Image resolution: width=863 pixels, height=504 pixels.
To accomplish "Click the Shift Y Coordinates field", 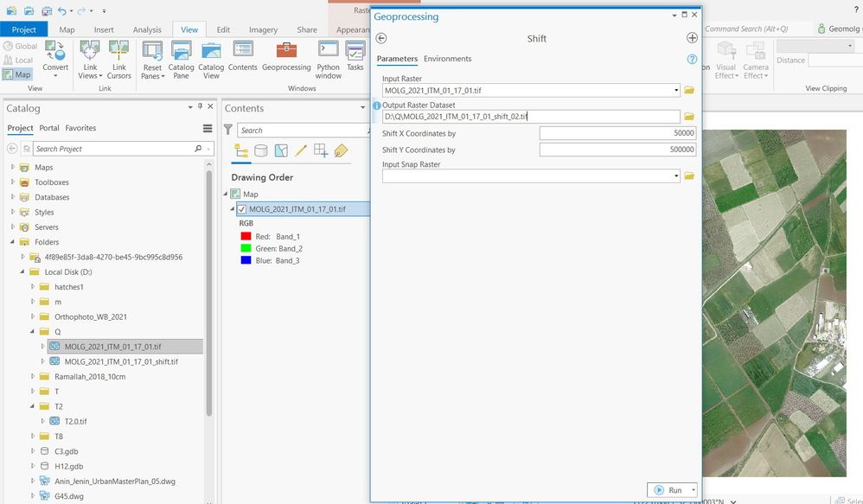I will pyautogui.click(x=617, y=150).
